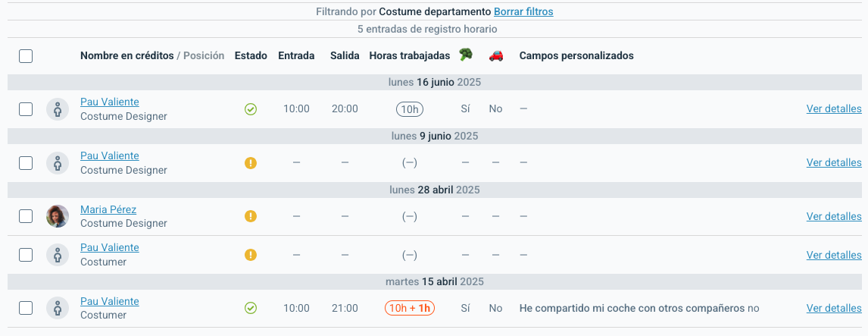Click Ver detalles for 15 abril entry

pyautogui.click(x=834, y=308)
